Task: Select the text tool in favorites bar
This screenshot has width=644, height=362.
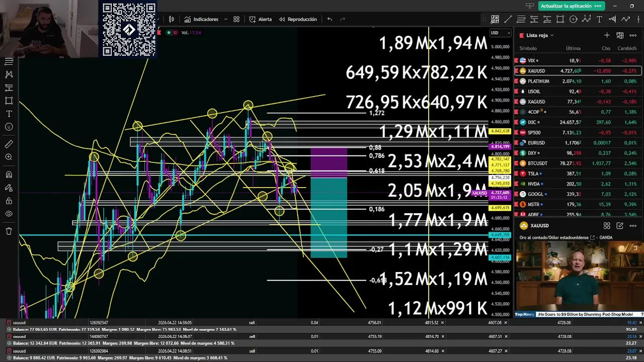Action: [x=599, y=19]
